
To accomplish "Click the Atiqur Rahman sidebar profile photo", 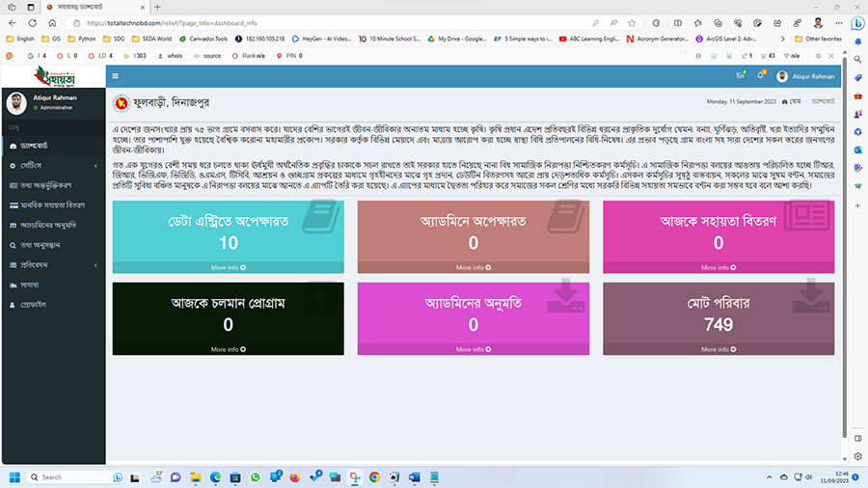I will click(16, 103).
